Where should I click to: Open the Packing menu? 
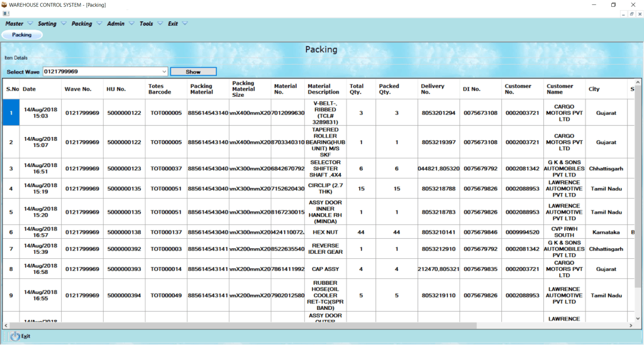click(82, 24)
